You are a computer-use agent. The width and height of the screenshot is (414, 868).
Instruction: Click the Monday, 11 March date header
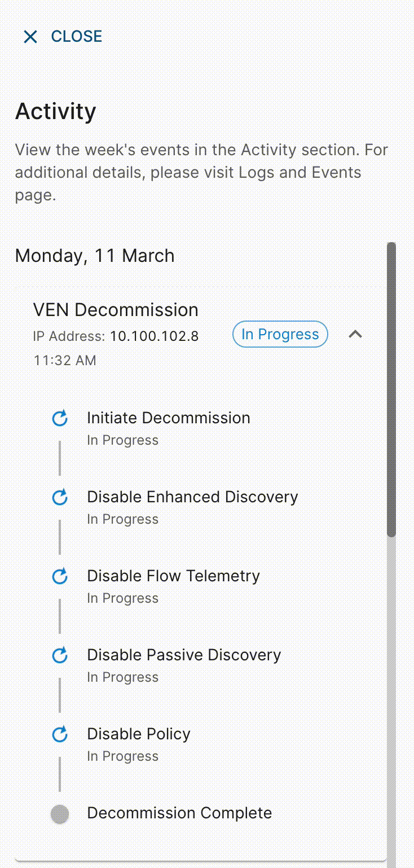[95, 256]
